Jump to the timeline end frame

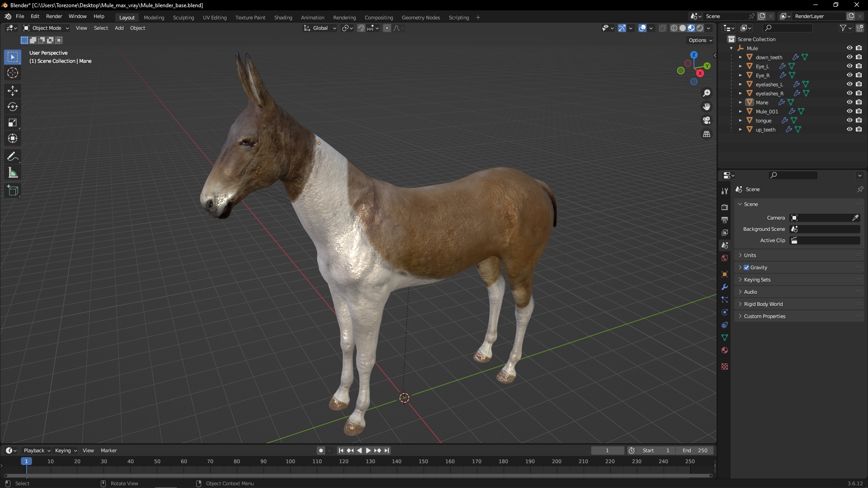(387, 450)
